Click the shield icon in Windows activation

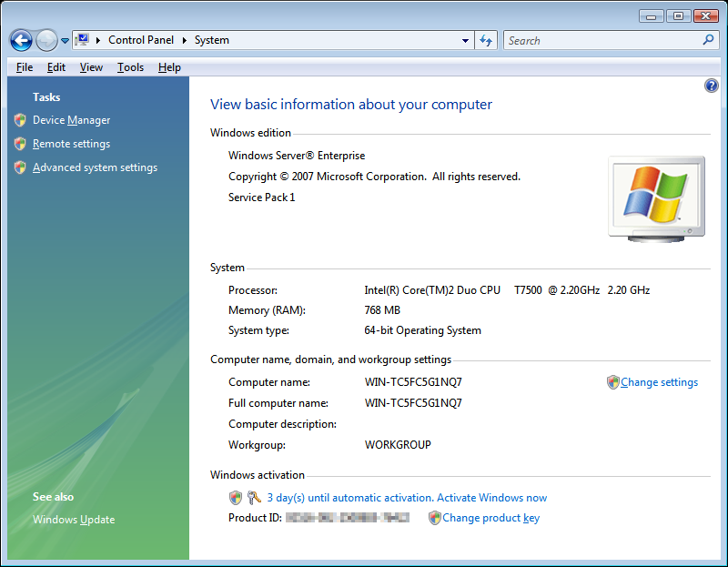tap(236, 498)
